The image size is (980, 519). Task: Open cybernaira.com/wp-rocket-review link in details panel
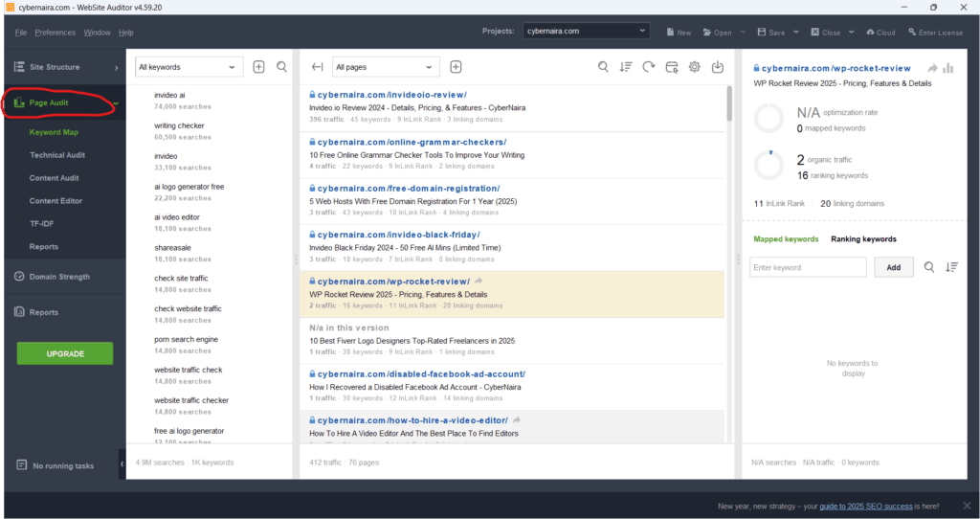pos(836,68)
